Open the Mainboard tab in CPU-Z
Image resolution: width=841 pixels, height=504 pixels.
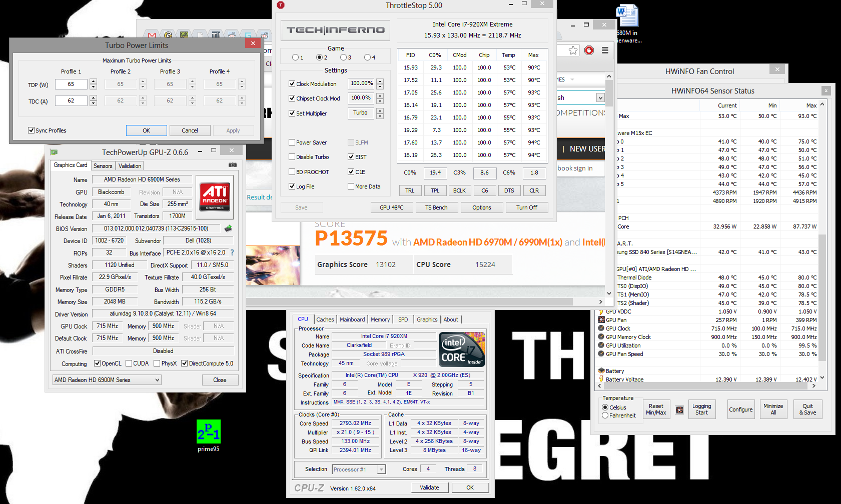coord(352,319)
